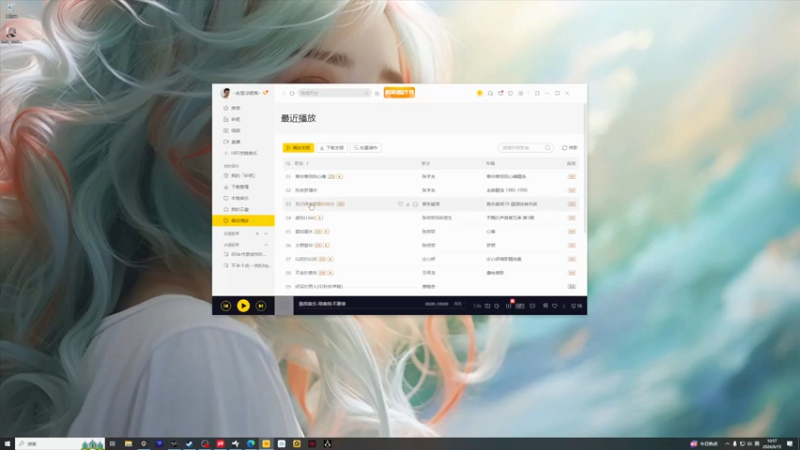800x450 pixels.
Task: Click the equalizer icon with the red badge
Action: [509, 306]
